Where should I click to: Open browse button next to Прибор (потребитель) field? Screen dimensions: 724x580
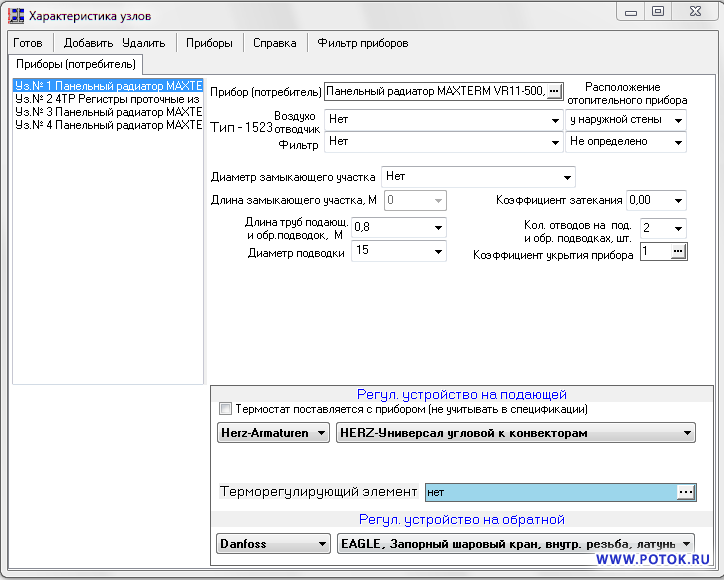555,92
